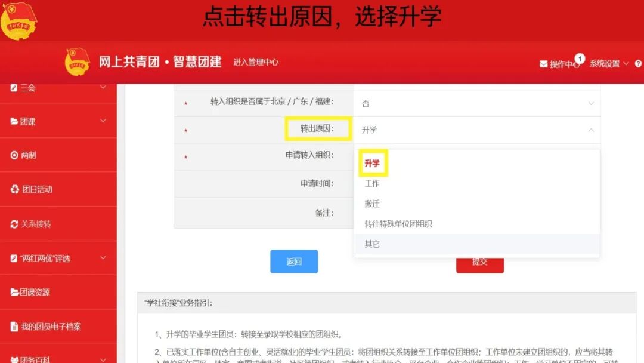Click the 申请时间 label
This screenshot has width=644, height=363.
317,183
